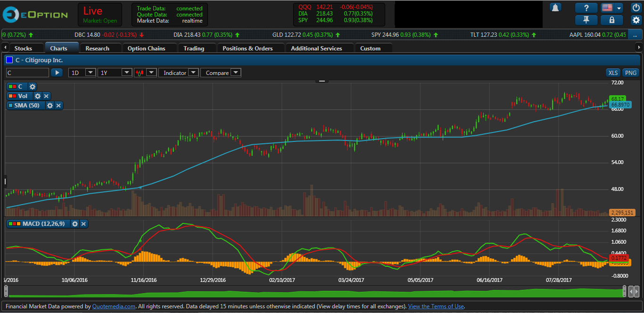Image resolution: width=644 pixels, height=313 pixels.
Task: Open the Compare dropdown
Action: 221,73
